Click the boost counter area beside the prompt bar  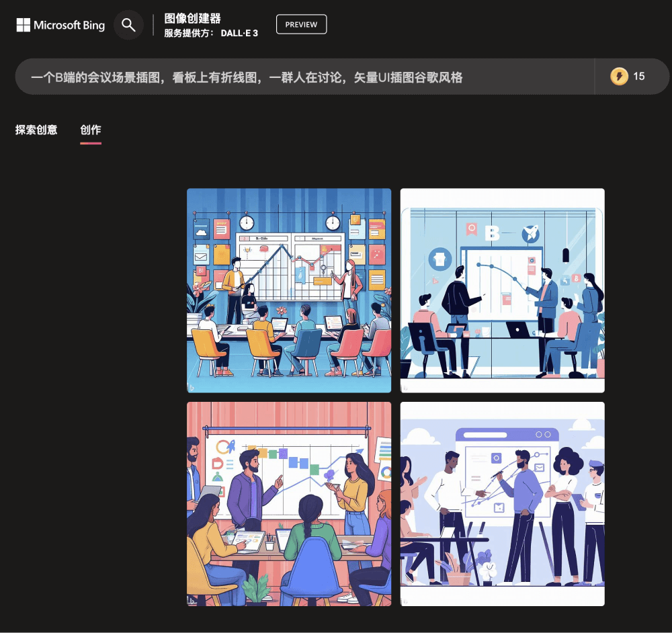click(632, 77)
